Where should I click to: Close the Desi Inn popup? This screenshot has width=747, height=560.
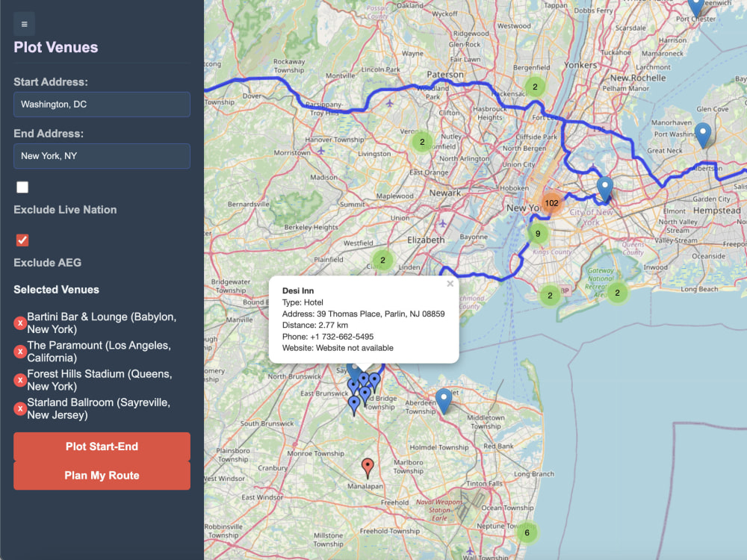pos(450,284)
